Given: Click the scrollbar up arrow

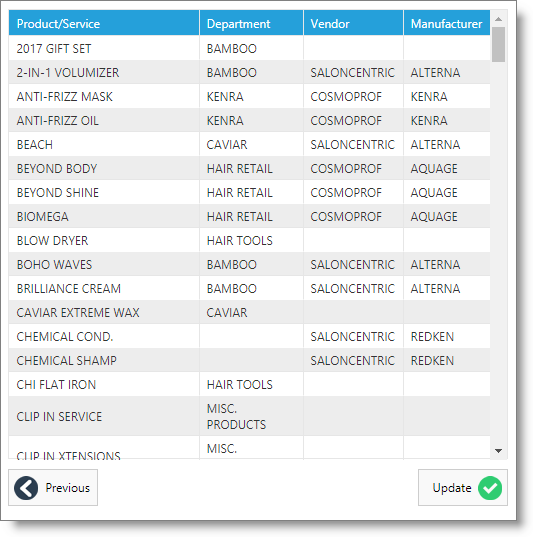Looking at the screenshot, I should pos(498,19).
